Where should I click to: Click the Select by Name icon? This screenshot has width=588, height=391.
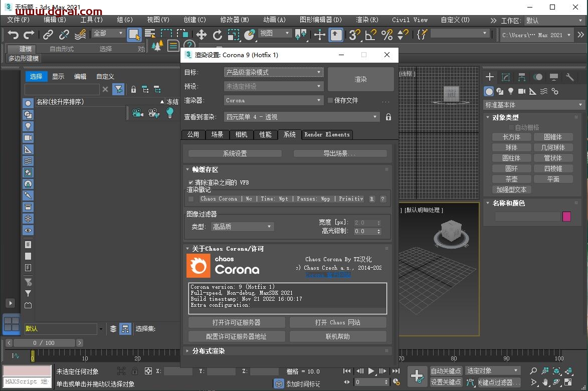click(149, 35)
